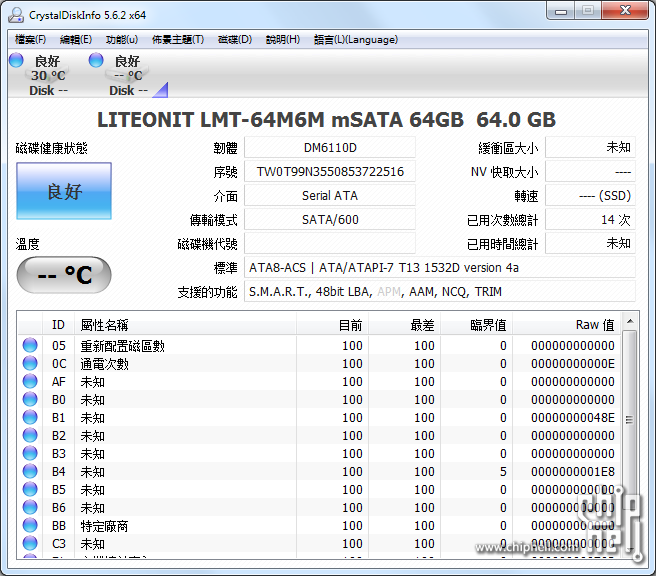Select row 重新配置磁區數
The height and width of the screenshot is (576, 656).
coord(319,346)
